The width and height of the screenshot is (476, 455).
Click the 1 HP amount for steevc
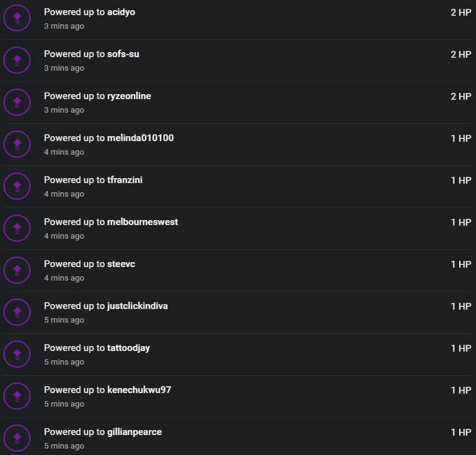(x=461, y=264)
